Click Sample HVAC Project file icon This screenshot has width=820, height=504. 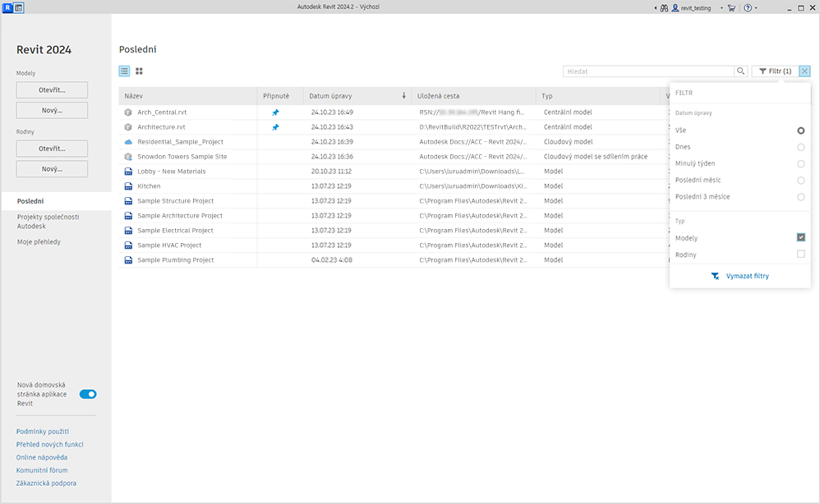pyautogui.click(x=128, y=245)
